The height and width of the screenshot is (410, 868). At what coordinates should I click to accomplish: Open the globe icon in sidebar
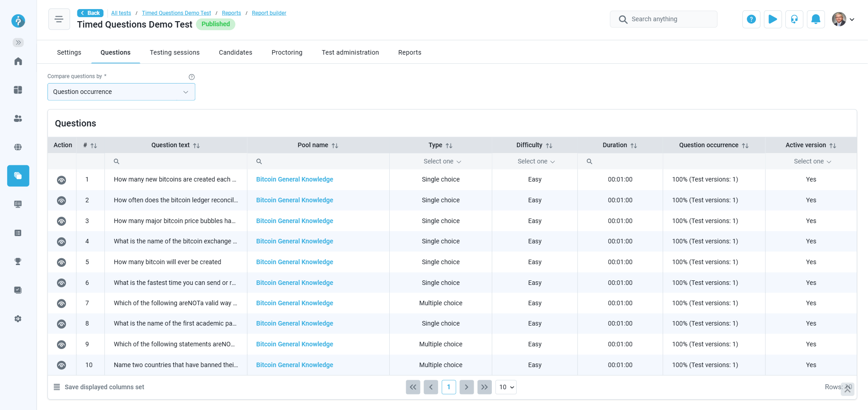pyautogui.click(x=18, y=147)
